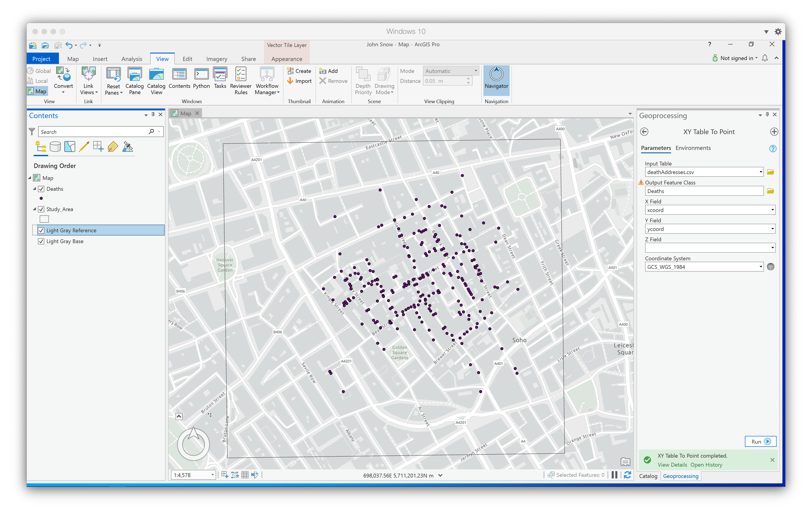Viewport: 812px width, 517px height.
Task: Open coordinate system globe picker
Action: [x=770, y=267]
